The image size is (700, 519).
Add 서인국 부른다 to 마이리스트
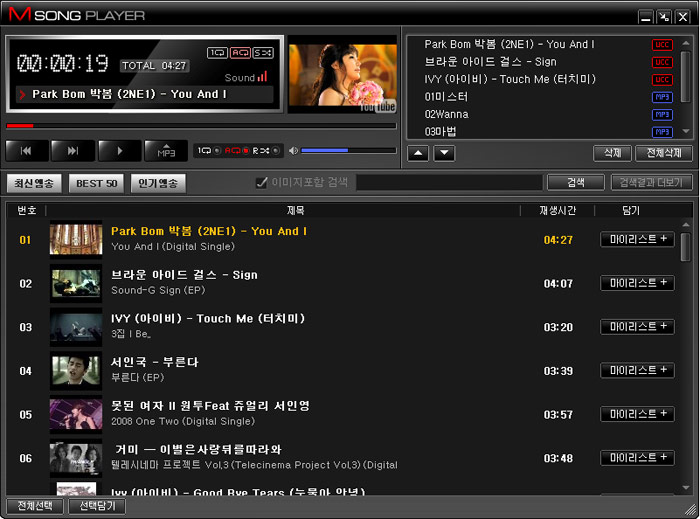pyautogui.click(x=638, y=370)
